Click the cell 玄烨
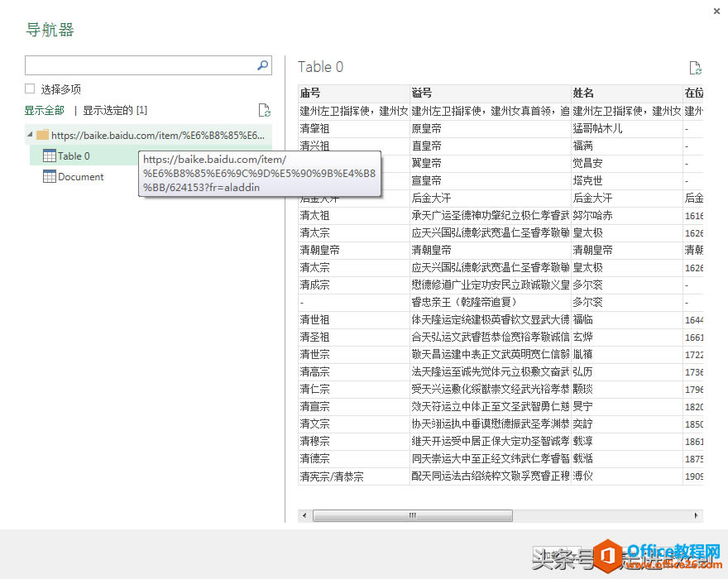 (627, 337)
